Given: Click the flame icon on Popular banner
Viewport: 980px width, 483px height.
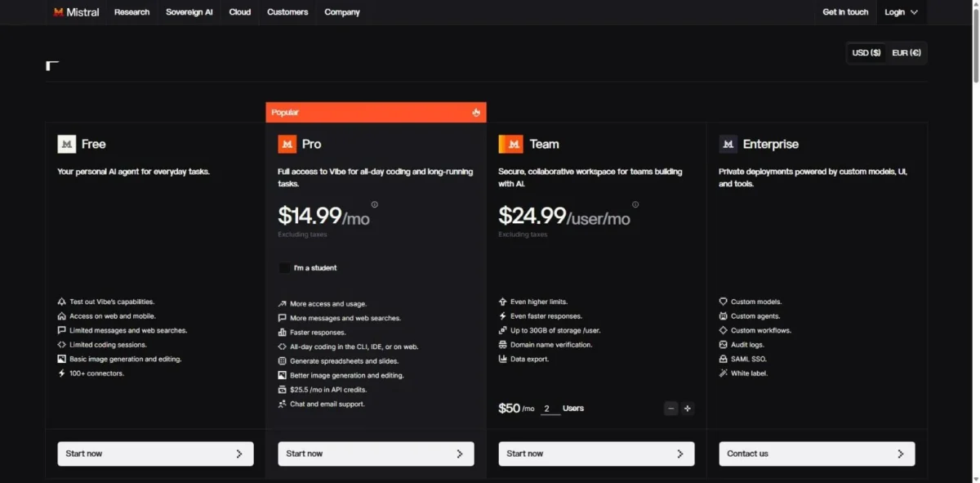Looking at the screenshot, I should point(476,113).
